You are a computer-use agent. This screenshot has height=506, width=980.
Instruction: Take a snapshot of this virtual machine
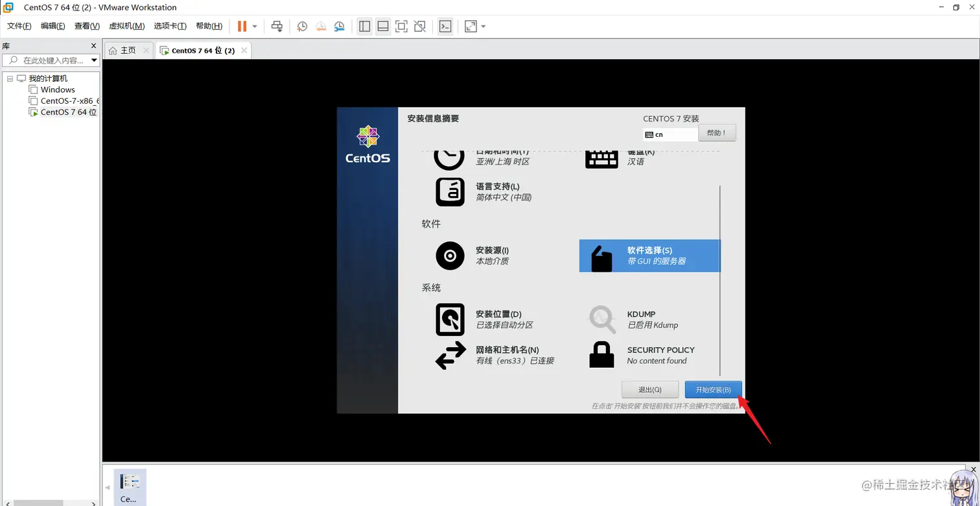tap(302, 26)
